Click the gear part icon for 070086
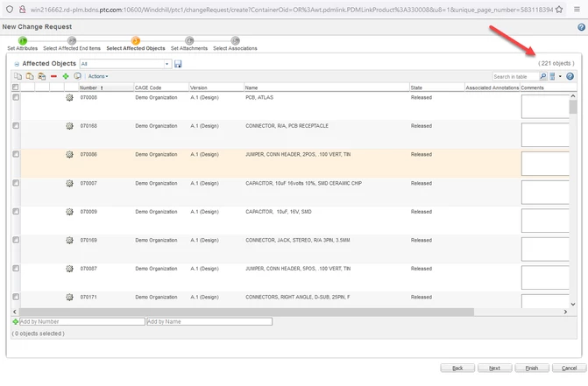The width and height of the screenshot is (588, 386). click(69, 154)
